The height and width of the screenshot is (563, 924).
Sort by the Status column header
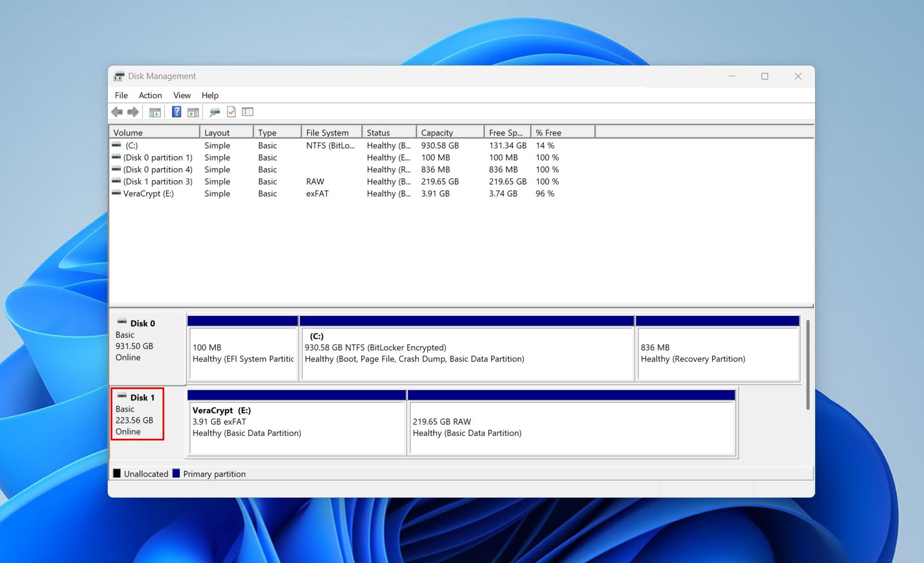coord(389,132)
